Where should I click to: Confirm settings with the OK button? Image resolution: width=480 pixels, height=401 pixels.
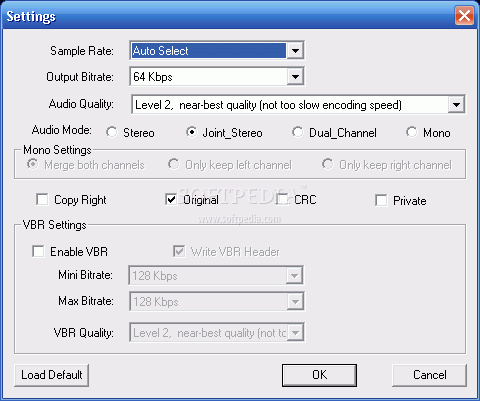tap(319, 375)
